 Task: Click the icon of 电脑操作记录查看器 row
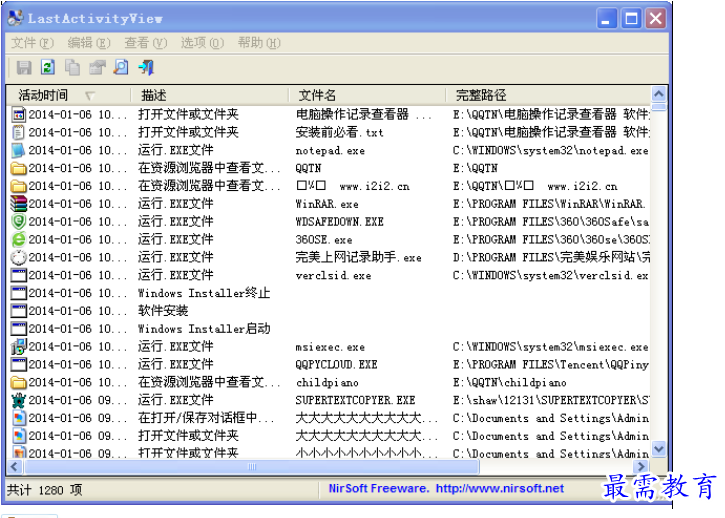(x=18, y=114)
